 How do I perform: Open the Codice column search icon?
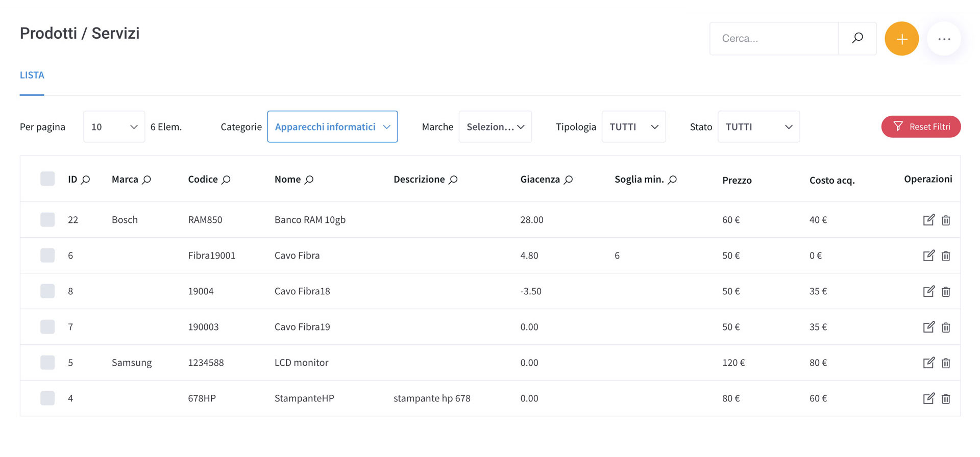[x=226, y=180]
